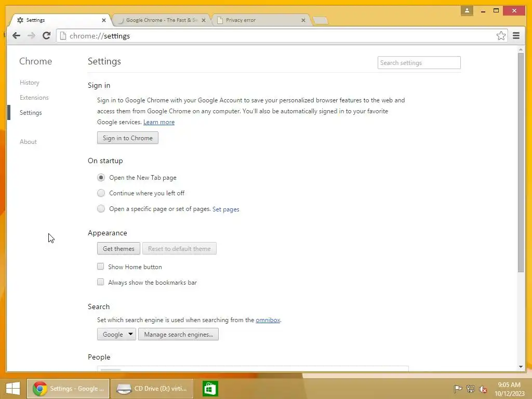
Task: Open the Windows Store taskbar icon
Action: [210, 389]
